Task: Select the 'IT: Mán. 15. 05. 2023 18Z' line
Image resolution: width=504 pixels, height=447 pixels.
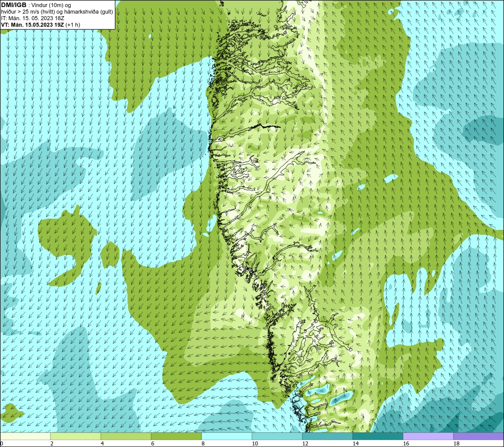Action: point(32,18)
